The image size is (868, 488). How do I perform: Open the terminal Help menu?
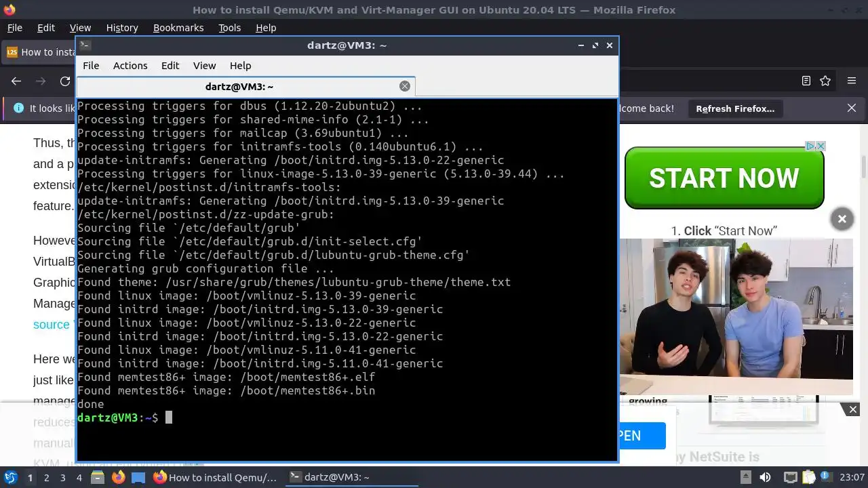(240, 66)
